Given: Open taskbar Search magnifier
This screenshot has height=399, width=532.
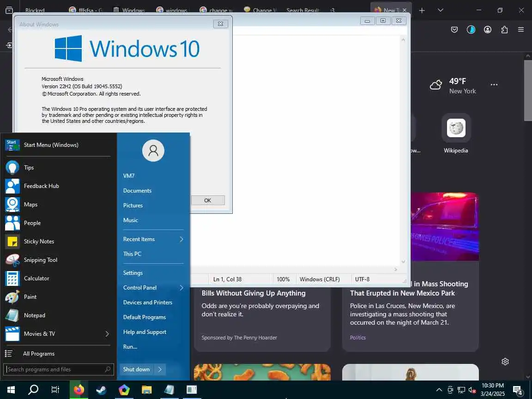Looking at the screenshot, I should [x=33, y=390].
